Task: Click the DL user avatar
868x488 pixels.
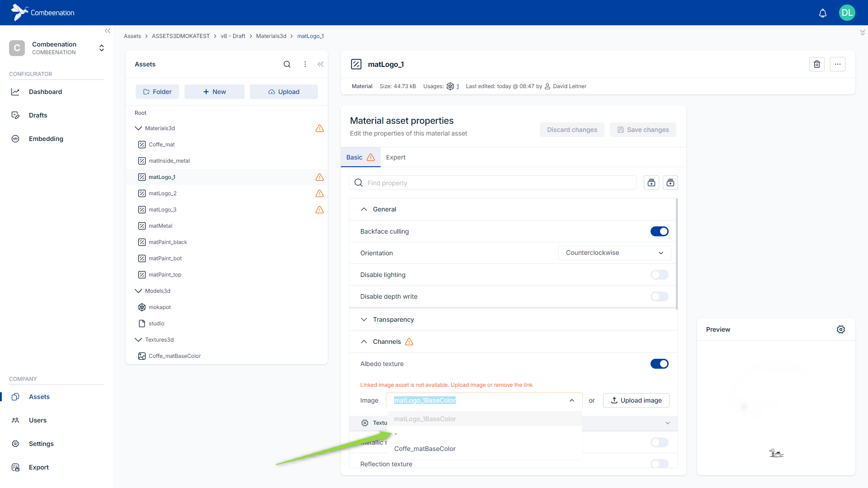Action: [x=847, y=13]
